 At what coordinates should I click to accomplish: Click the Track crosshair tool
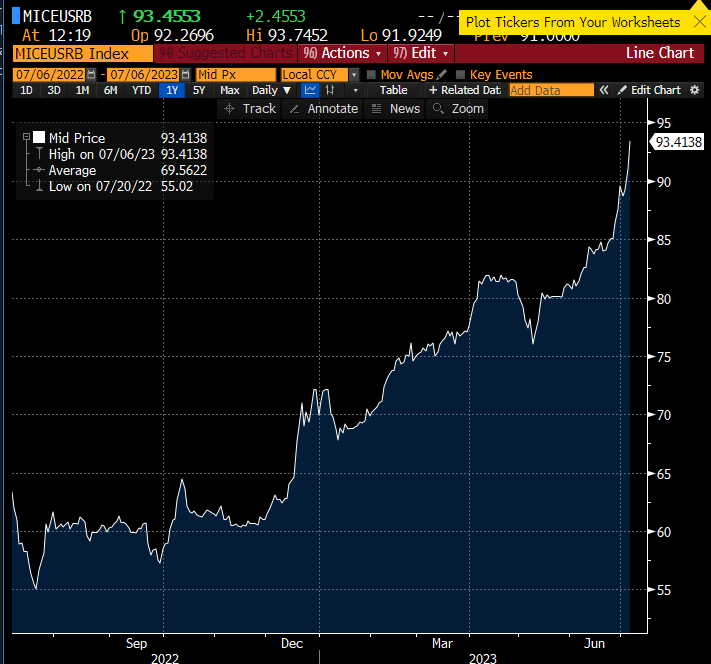[250, 109]
